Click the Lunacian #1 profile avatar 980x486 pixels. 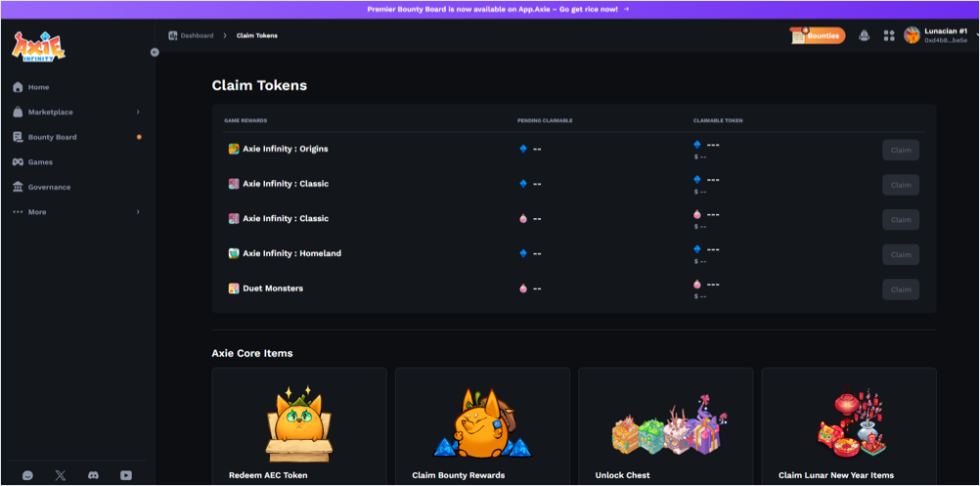(x=912, y=35)
